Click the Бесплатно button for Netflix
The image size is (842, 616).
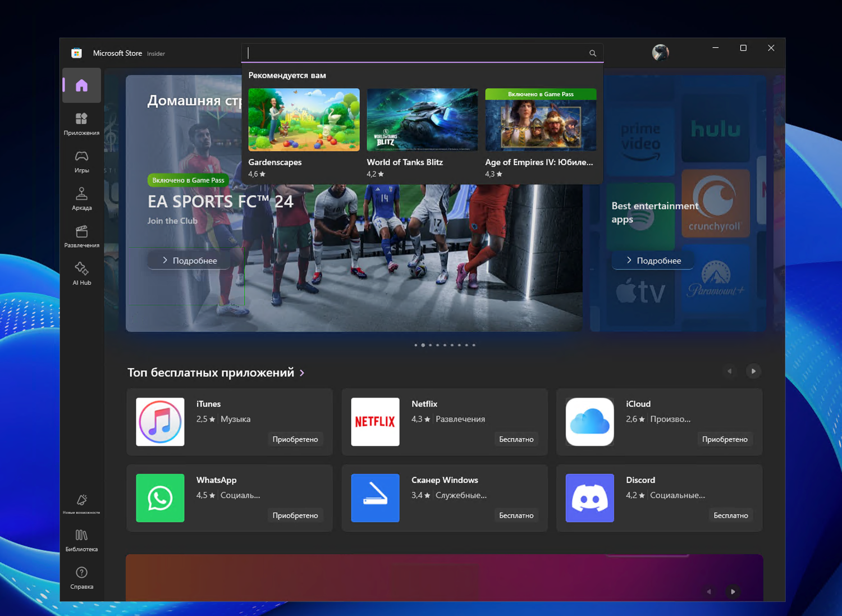[x=516, y=439]
